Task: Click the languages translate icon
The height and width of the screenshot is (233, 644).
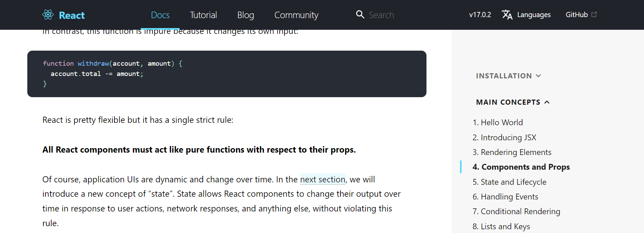Action: pyautogui.click(x=507, y=15)
